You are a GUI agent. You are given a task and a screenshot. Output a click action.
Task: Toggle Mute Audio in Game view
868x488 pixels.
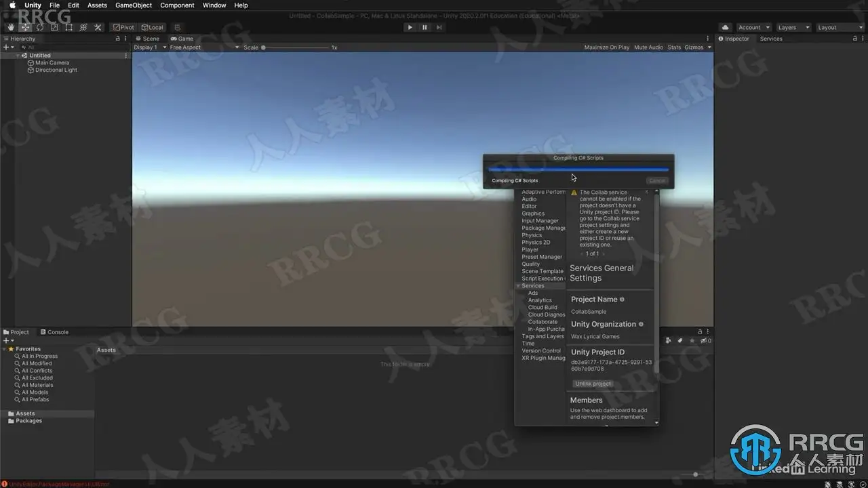pos(648,47)
